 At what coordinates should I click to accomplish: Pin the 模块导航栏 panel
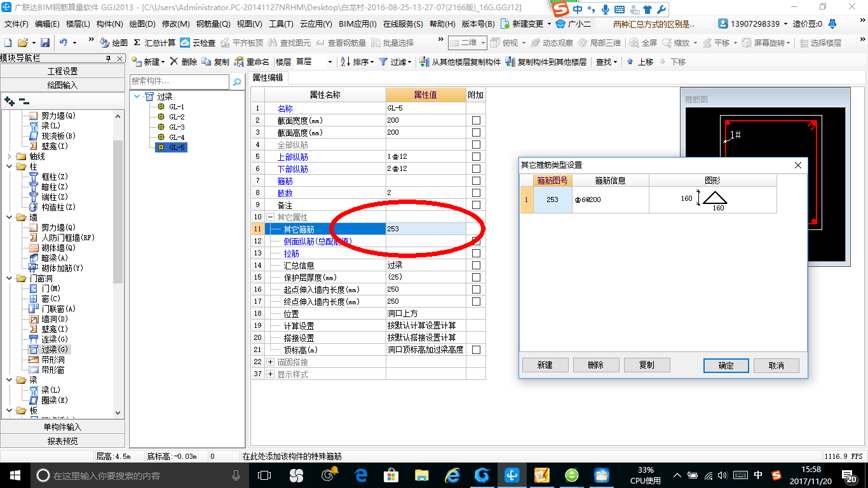coord(109,58)
